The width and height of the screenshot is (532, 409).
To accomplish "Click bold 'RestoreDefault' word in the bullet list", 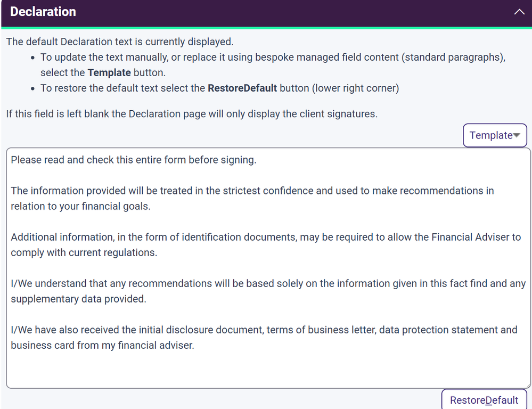I will coord(242,88).
